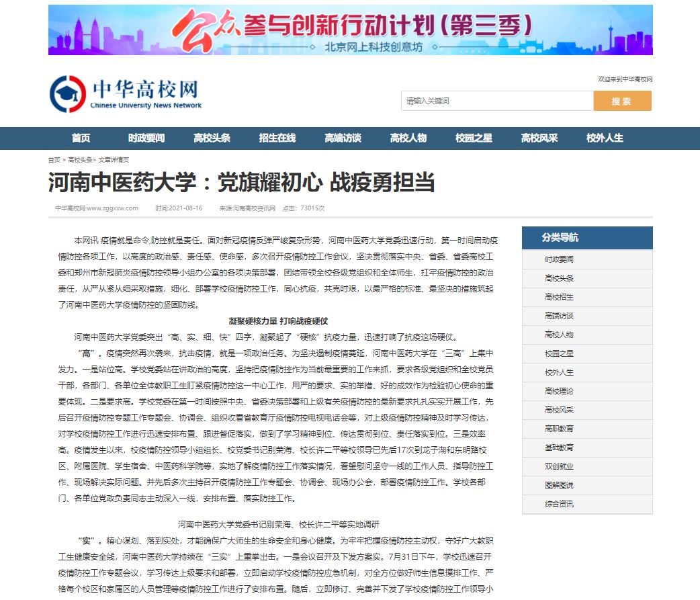Select 综合资讯 in the sidebar
The image size is (700, 600).
coord(588,504)
